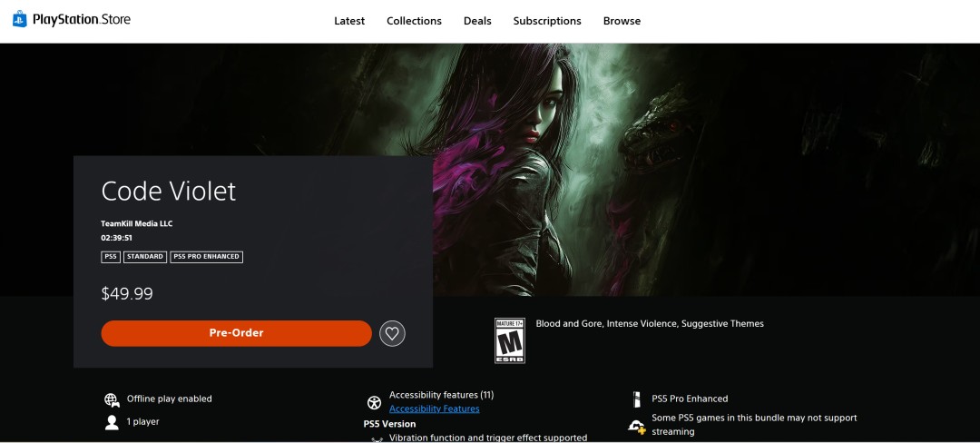Add Code Violet to wishlist with heart icon
980x443 pixels.
coord(392,333)
